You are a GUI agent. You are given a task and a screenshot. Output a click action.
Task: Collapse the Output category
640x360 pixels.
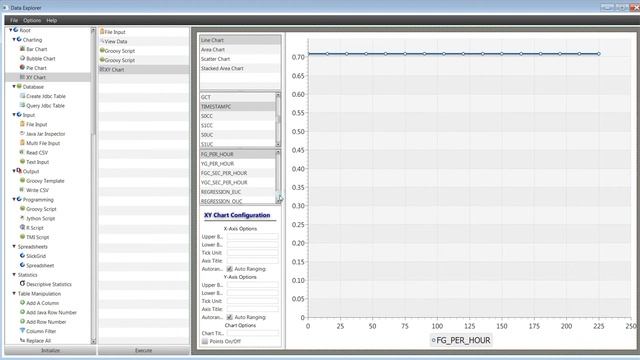[x=14, y=171]
